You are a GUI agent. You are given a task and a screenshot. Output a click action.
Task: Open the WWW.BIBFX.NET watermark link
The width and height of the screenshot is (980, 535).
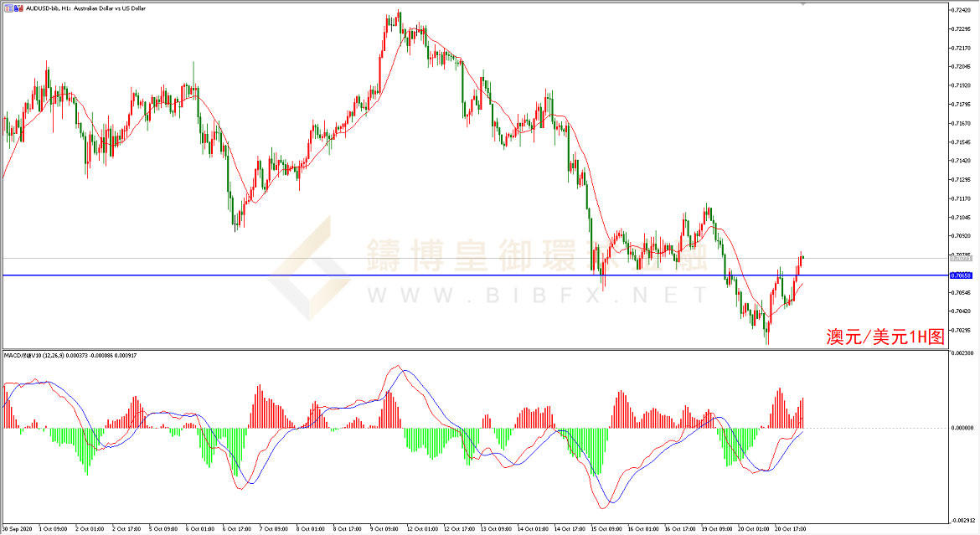click(x=536, y=295)
